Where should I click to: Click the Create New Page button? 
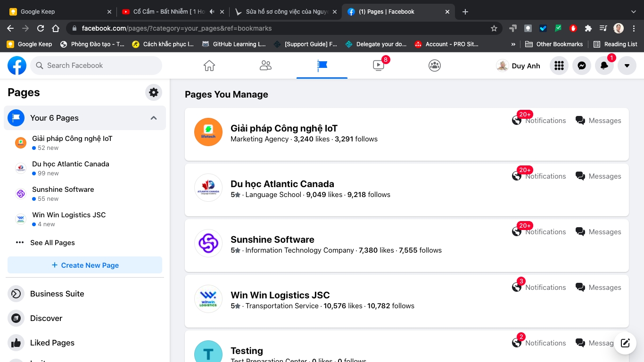(x=85, y=265)
